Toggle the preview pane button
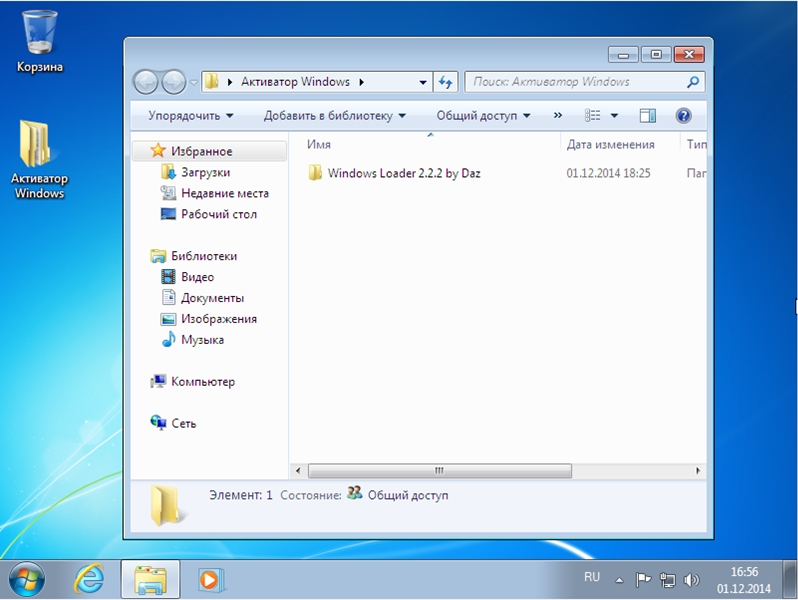The image size is (798, 600). coord(648,116)
